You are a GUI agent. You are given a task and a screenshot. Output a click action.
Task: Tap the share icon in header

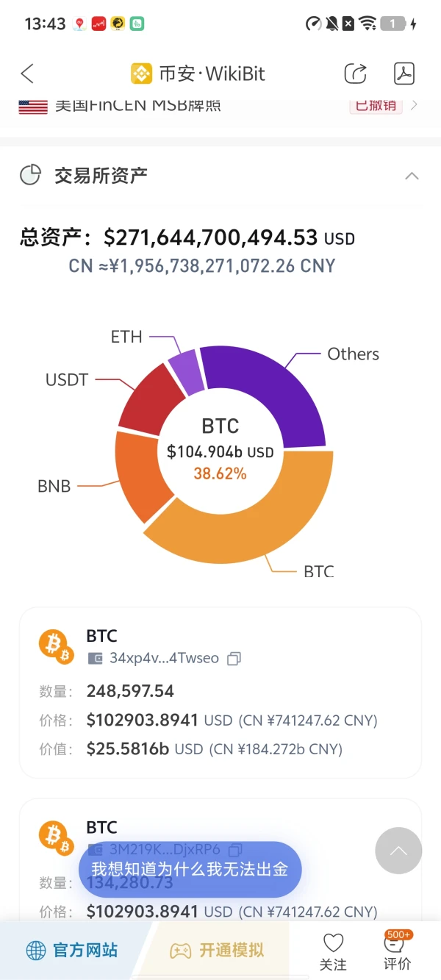[356, 74]
